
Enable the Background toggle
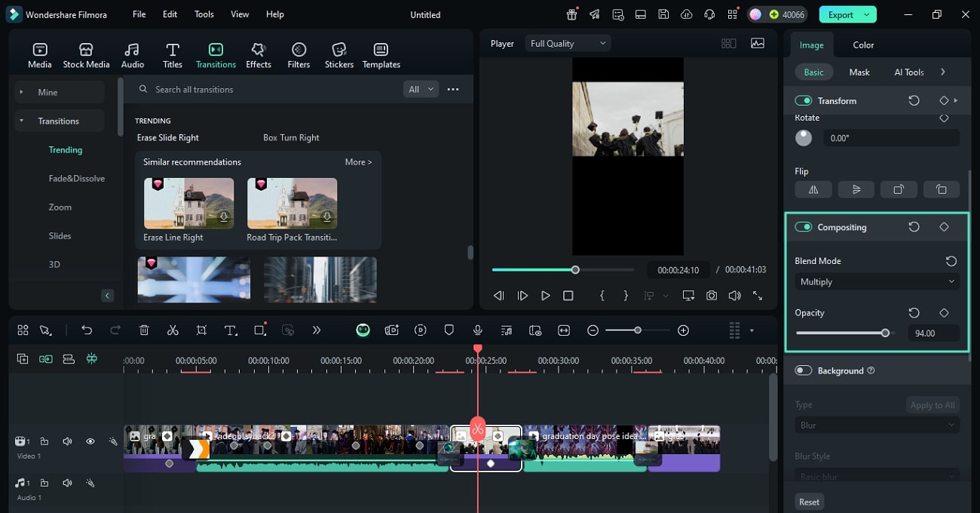(803, 370)
